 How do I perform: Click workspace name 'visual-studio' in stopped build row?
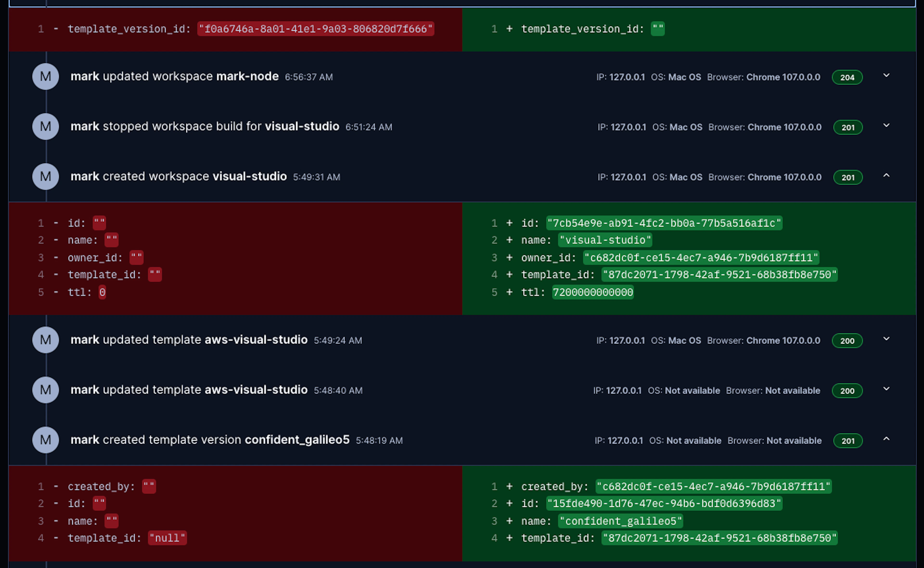pyautogui.click(x=302, y=126)
